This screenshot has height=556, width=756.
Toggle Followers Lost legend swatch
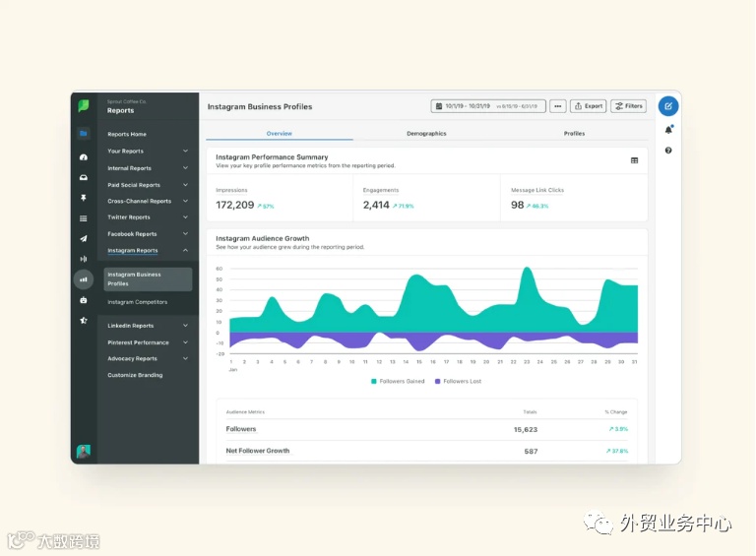click(x=437, y=381)
